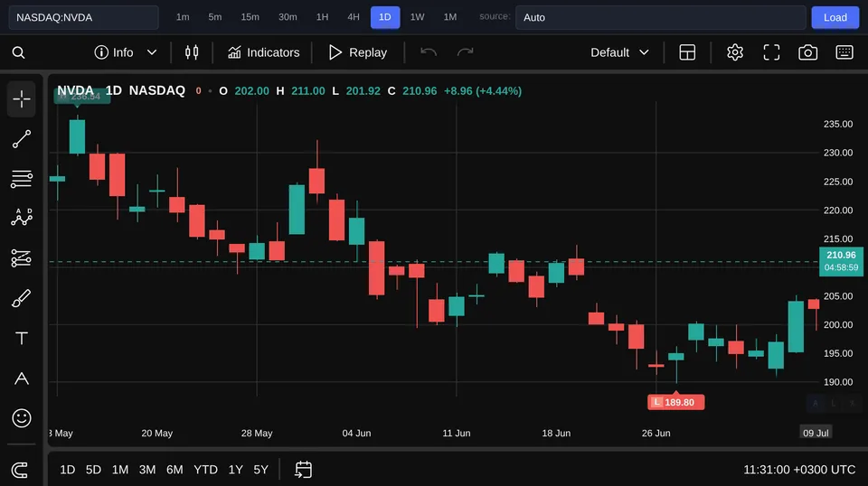868x486 pixels.
Task: Click the symbol search magnifier icon
Action: point(18,52)
